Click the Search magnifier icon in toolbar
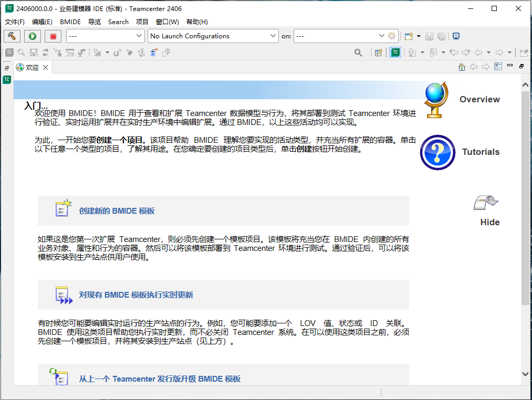This screenshot has height=400, width=532. (x=358, y=52)
